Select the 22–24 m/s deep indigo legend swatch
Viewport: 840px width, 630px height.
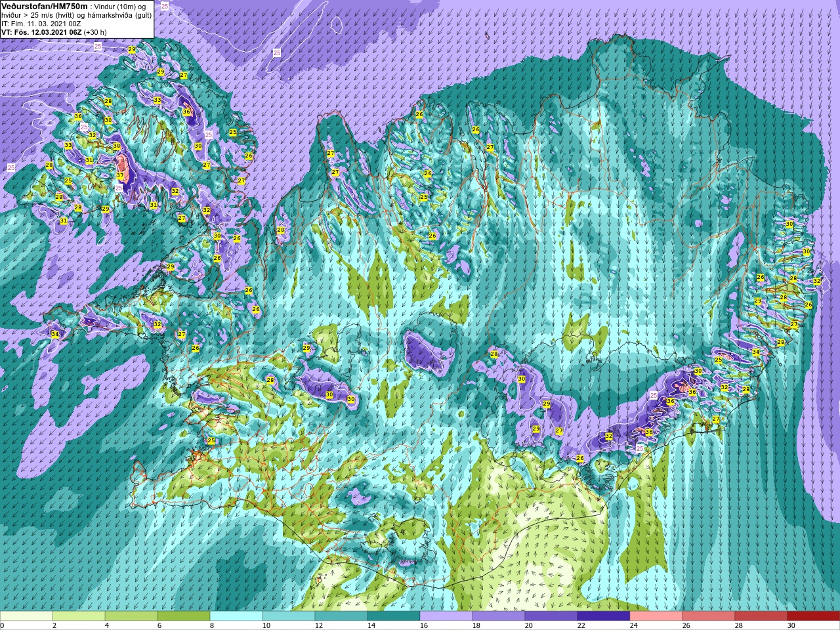[604, 616]
